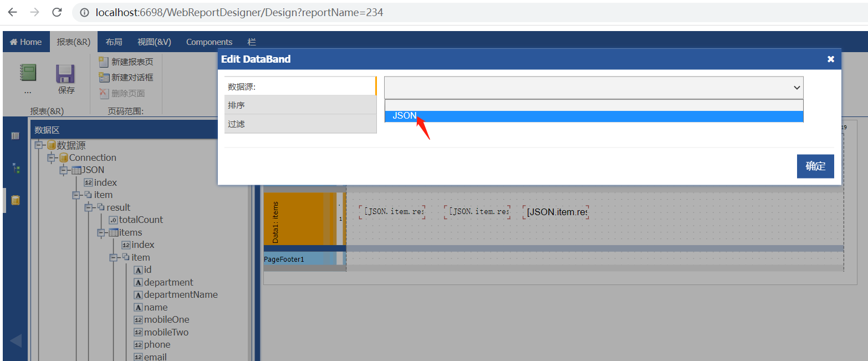Select the name field
This screenshot has width=868, height=361.
156,307
